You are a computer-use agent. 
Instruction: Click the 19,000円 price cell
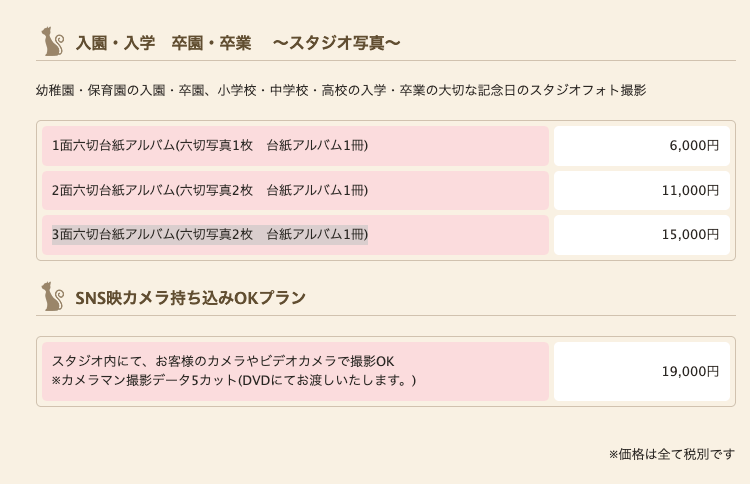[642, 372]
